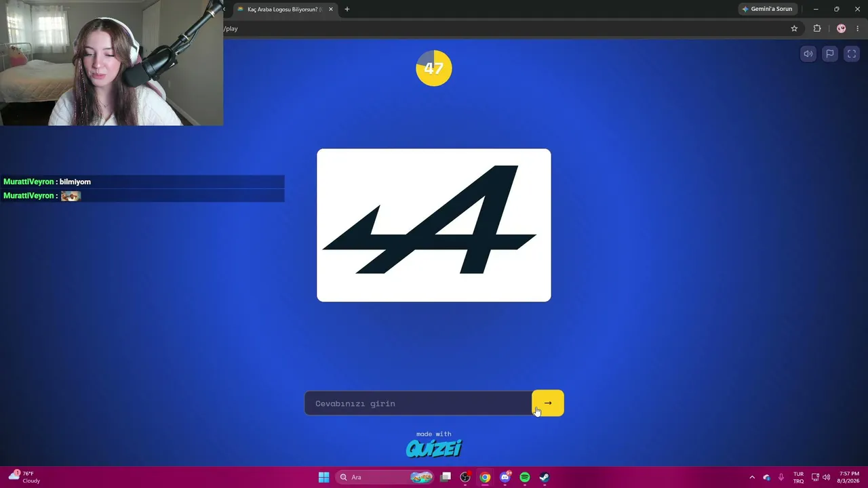Minimize the Chrome window
The width and height of the screenshot is (868, 488).
point(816,9)
